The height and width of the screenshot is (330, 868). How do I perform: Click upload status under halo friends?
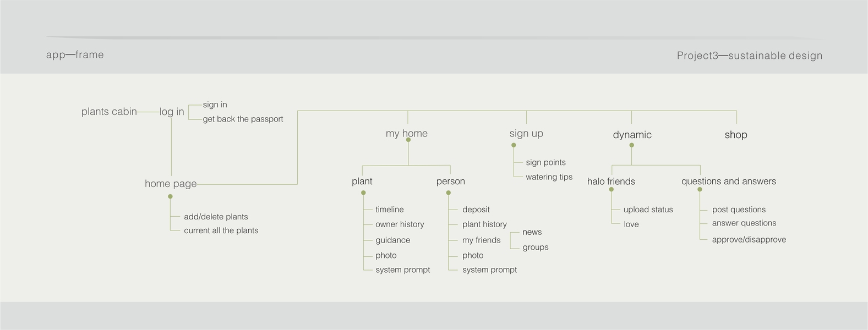(648, 210)
